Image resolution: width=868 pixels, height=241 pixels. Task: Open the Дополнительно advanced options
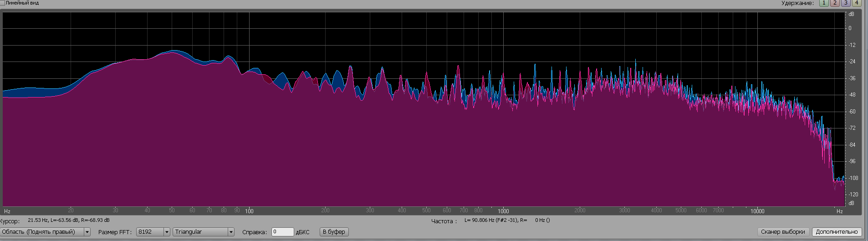point(837,232)
